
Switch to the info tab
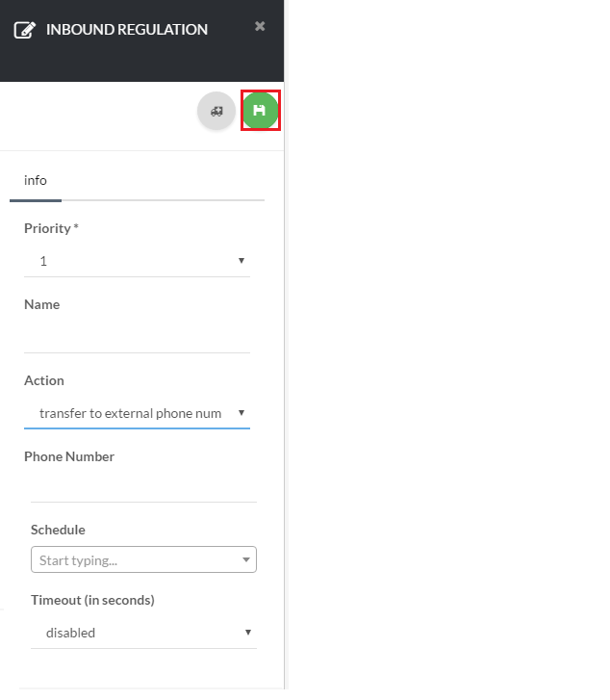[x=36, y=180]
